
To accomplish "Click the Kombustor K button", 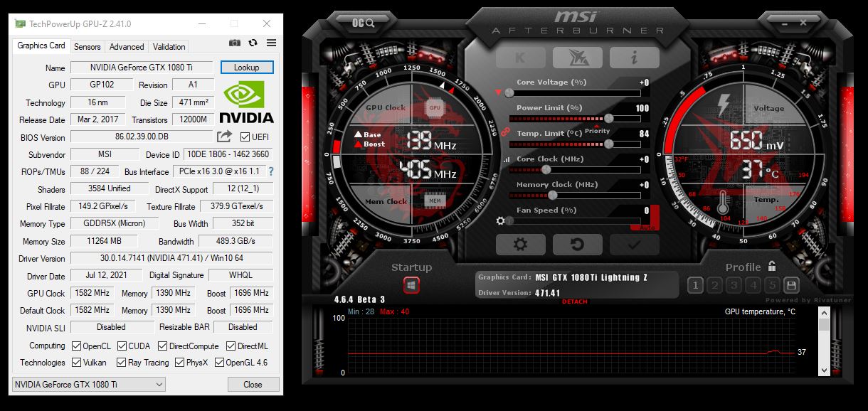I will 520,58.
